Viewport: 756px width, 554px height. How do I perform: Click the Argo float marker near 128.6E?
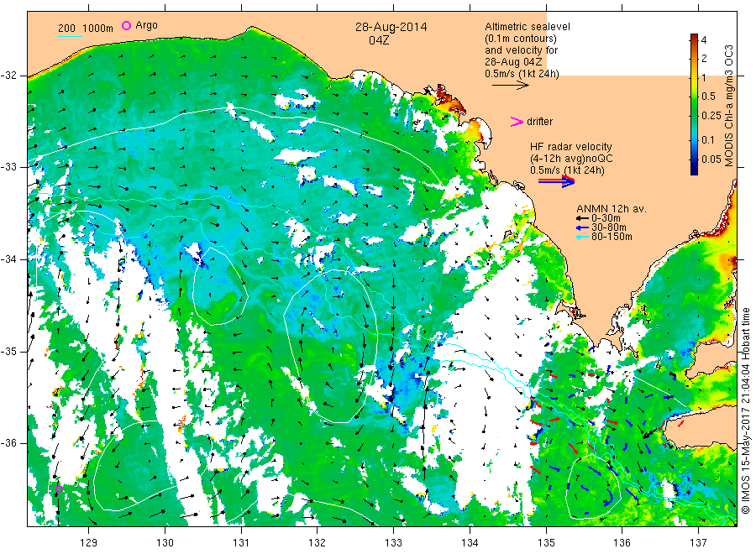(x=59, y=489)
